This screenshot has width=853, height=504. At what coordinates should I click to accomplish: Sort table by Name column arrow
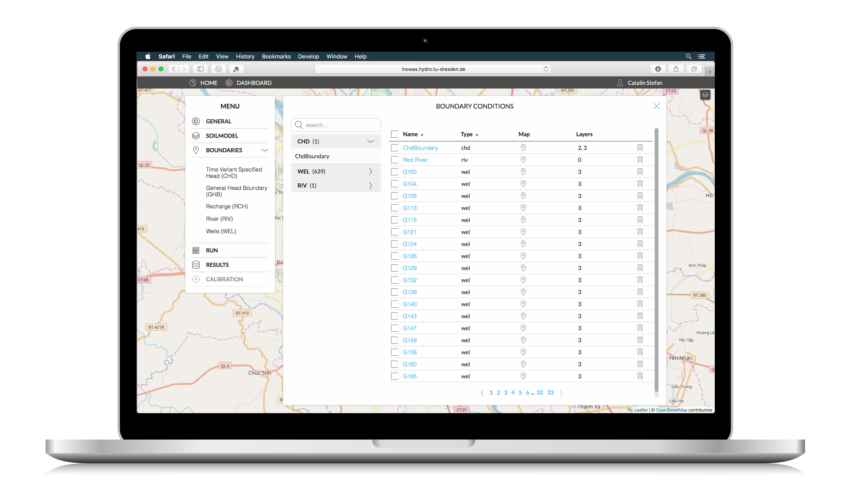click(422, 135)
